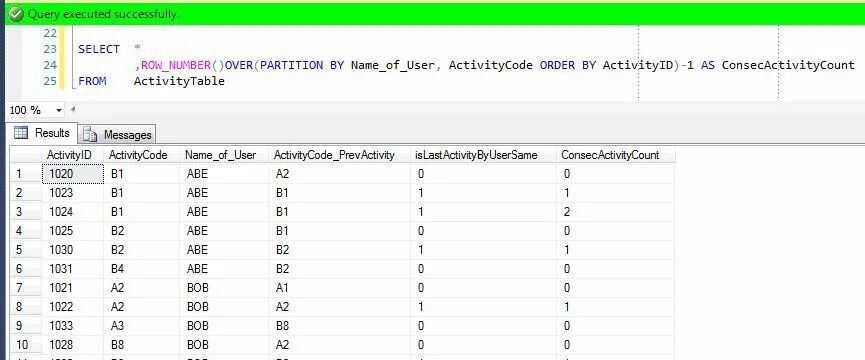Select result row number 7

point(26,288)
